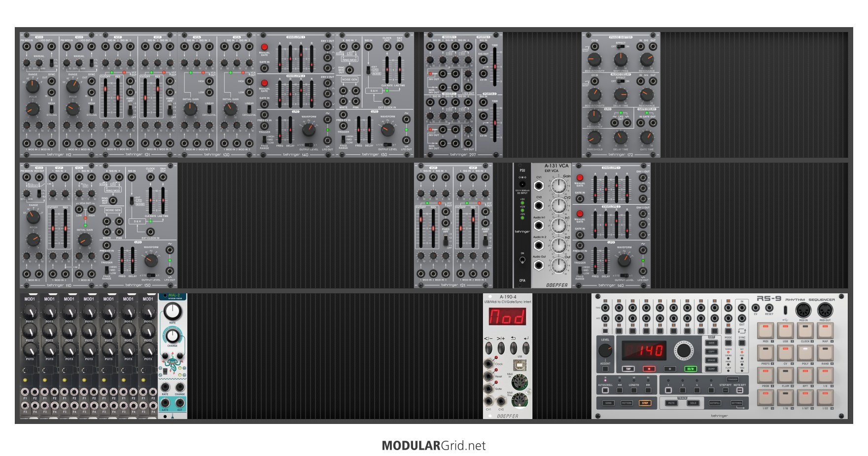868x456 pixels.
Task: Click the AUTOFILL button
Action: coord(715,403)
